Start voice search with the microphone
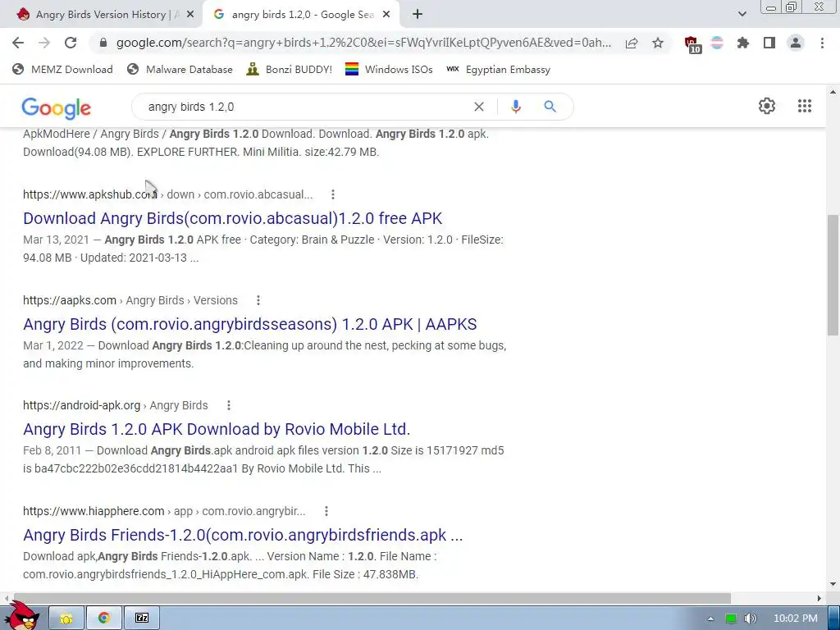The height and width of the screenshot is (630, 840). pyautogui.click(x=516, y=107)
